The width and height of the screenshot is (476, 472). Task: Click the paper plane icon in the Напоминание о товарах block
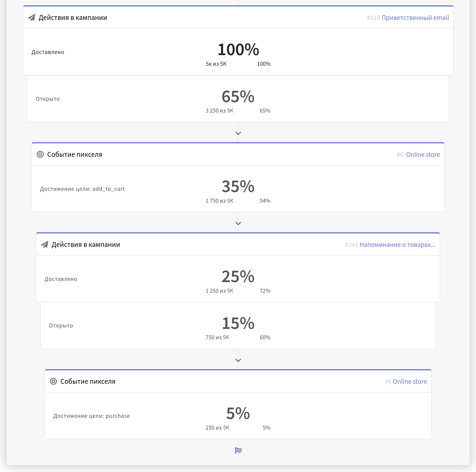[44, 245]
